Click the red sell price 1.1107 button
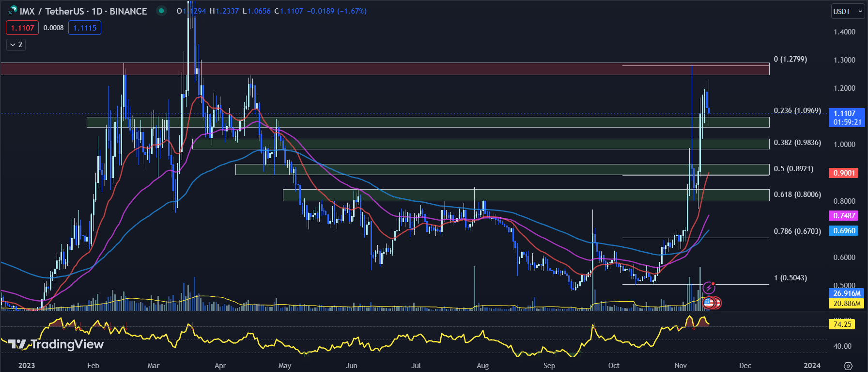 pyautogui.click(x=22, y=28)
